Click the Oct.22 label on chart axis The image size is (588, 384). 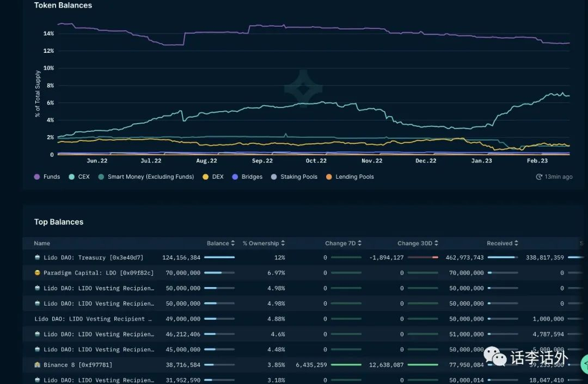[316, 161]
